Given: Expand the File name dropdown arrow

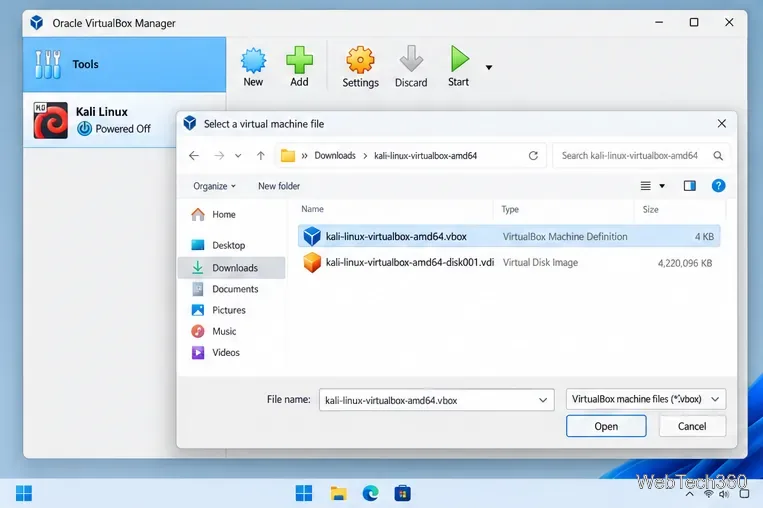Looking at the screenshot, I should pos(543,400).
